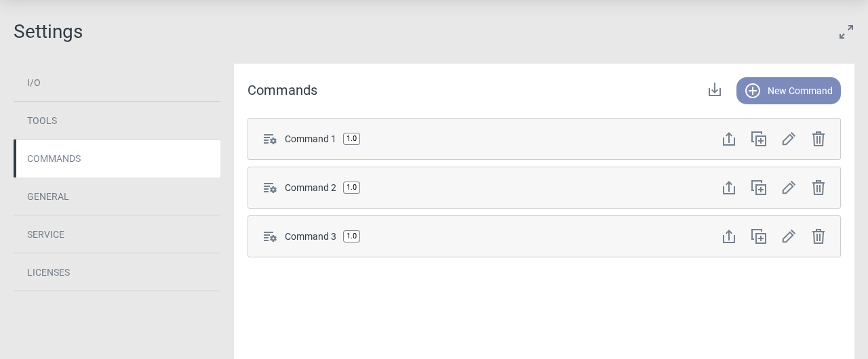This screenshot has height=359, width=868.
Task: Export Command 1 using share icon
Action: [729, 139]
